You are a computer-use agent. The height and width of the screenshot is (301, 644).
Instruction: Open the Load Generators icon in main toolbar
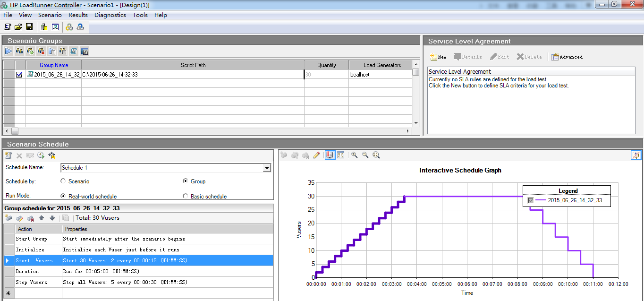pyautogui.click(x=44, y=27)
